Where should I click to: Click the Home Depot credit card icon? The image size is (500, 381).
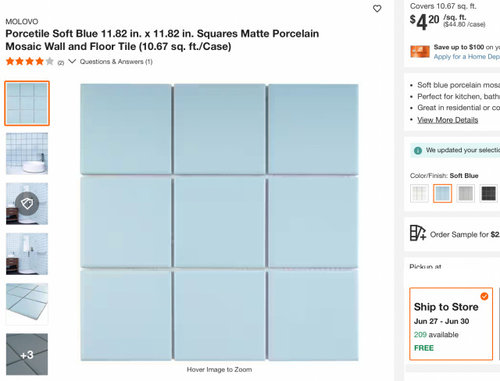tap(420, 51)
